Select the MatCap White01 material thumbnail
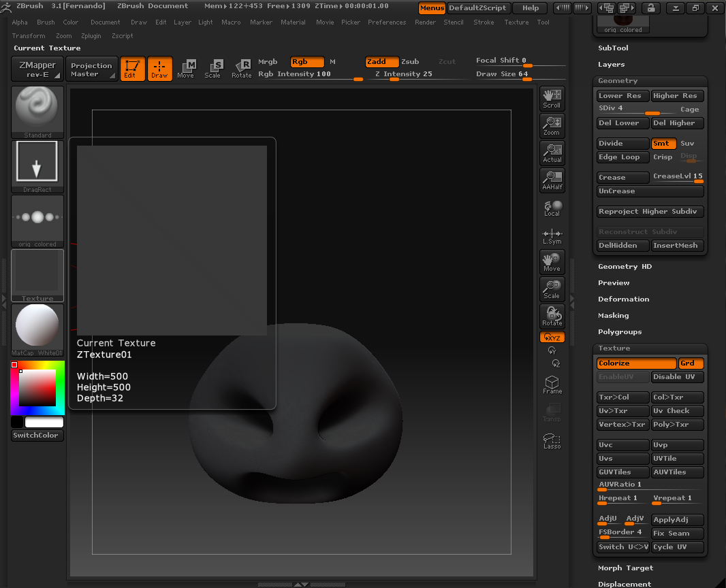The height and width of the screenshot is (588, 726). (37, 327)
